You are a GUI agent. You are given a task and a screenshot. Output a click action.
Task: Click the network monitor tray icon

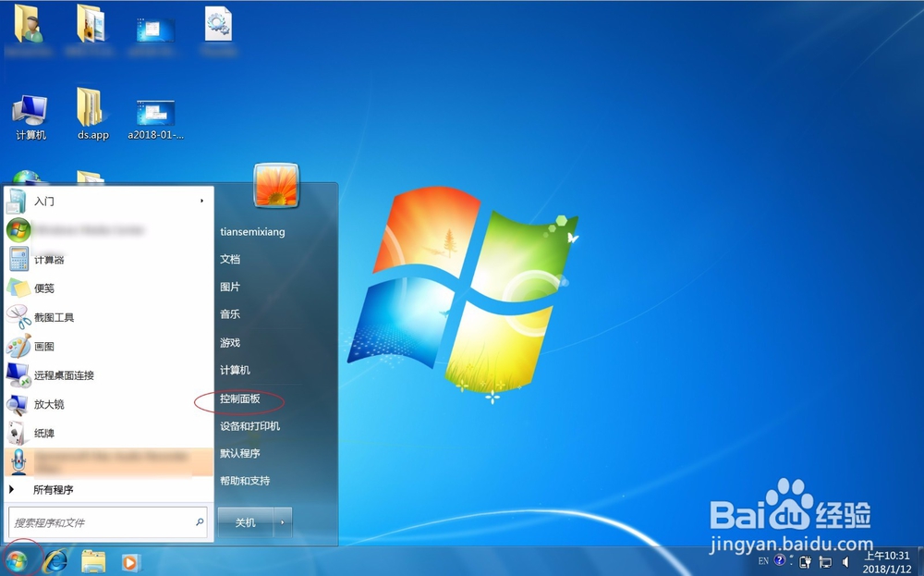click(x=826, y=562)
